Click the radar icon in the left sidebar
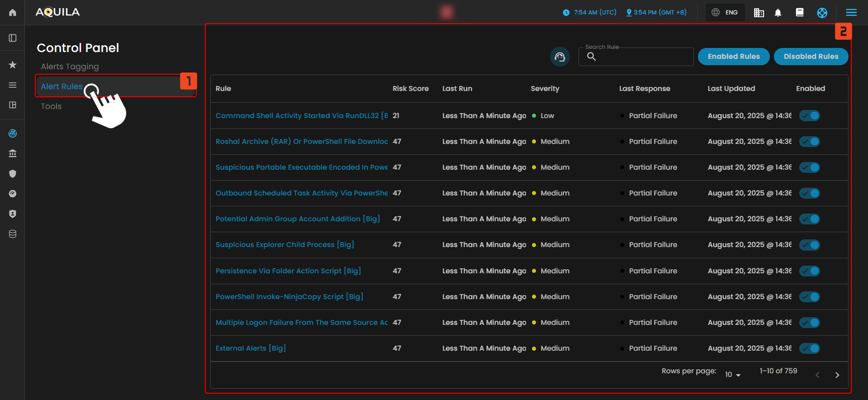868x400 pixels. point(13,133)
